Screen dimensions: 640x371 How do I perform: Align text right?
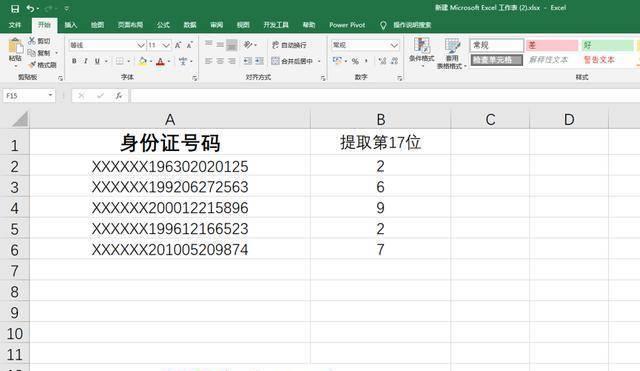tap(231, 61)
